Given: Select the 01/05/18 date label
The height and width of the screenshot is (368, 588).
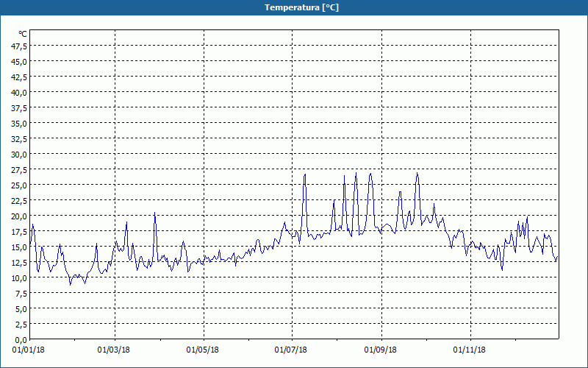Looking at the screenshot, I should 203,350.
